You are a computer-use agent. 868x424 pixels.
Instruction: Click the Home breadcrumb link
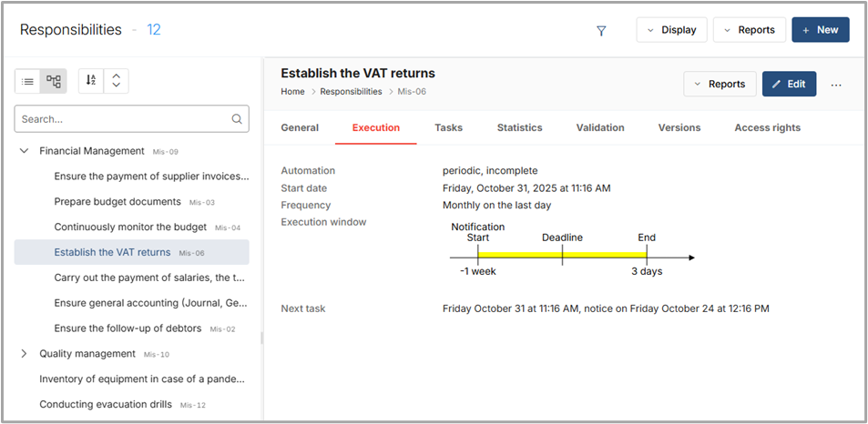(292, 92)
